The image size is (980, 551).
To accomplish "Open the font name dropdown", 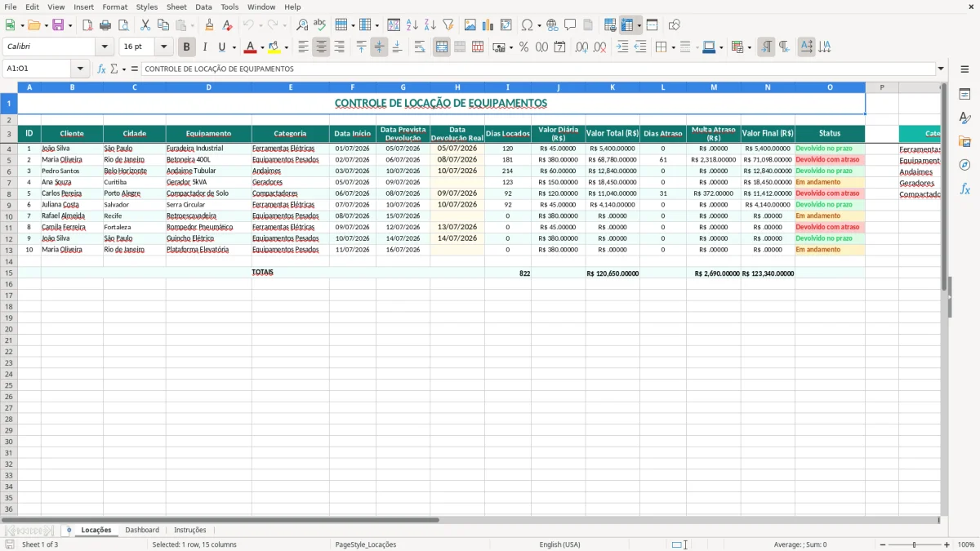I will point(105,47).
